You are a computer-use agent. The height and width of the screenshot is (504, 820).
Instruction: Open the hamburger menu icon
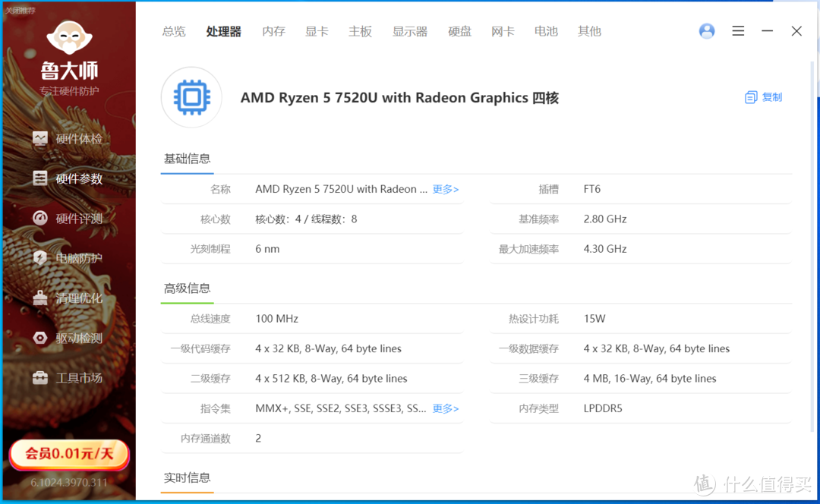click(x=738, y=30)
